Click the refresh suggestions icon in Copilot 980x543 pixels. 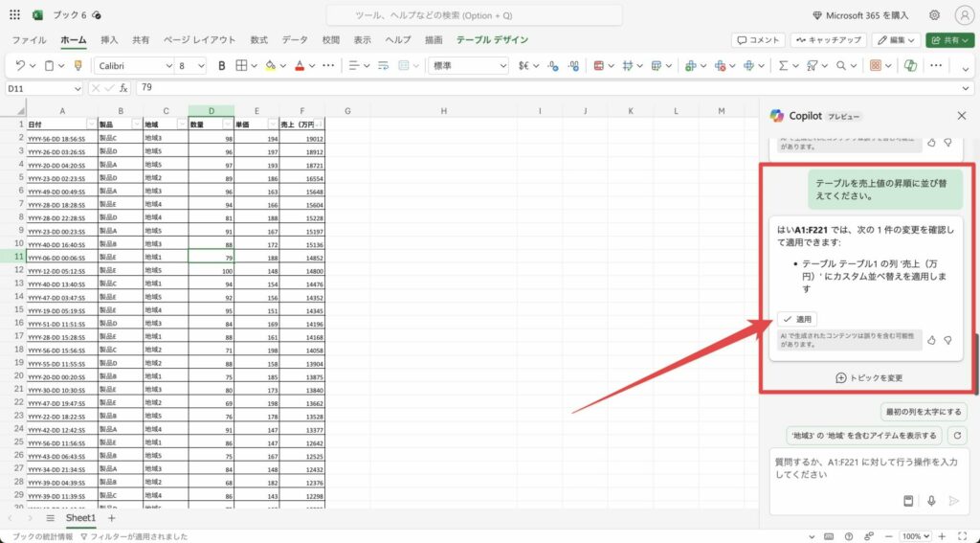coord(956,436)
